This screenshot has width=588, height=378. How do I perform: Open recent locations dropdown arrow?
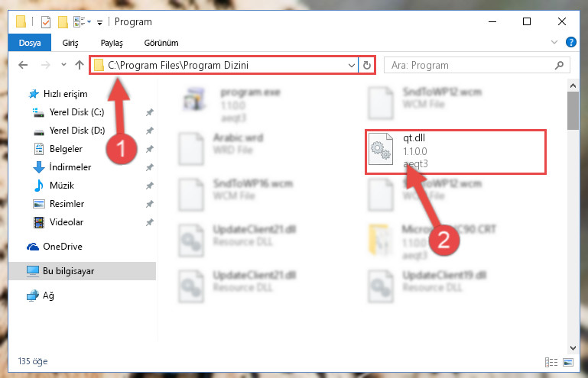pyautogui.click(x=63, y=65)
